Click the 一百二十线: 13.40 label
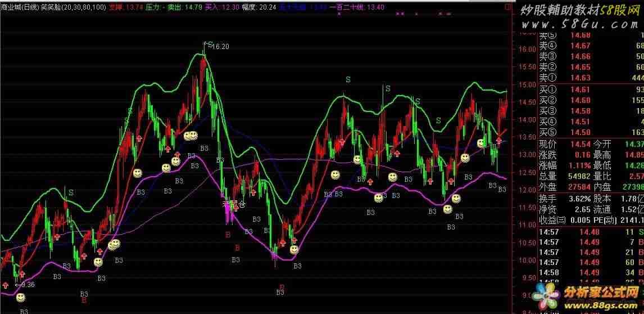The image size is (644, 314). click(356, 7)
